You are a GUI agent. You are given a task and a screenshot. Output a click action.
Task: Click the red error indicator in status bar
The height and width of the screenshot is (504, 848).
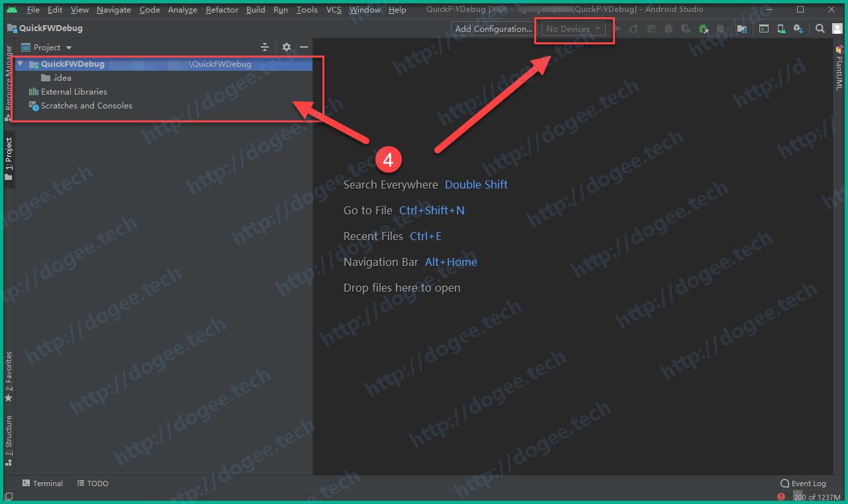781,497
